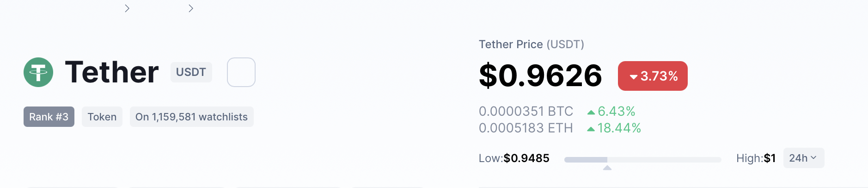Click the second breadcrumb chevron arrow

point(191,8)
